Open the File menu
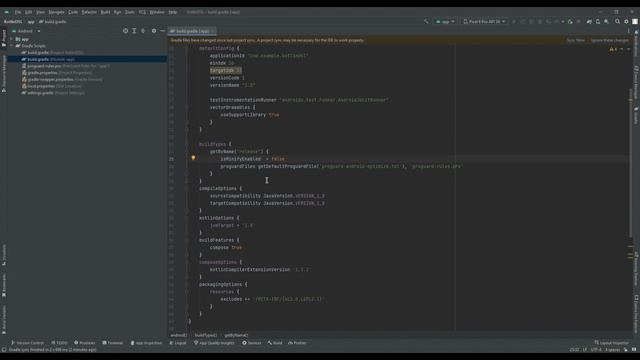This screenshot has width=640, height=360. pyautogui.click(x=18, y=12)
